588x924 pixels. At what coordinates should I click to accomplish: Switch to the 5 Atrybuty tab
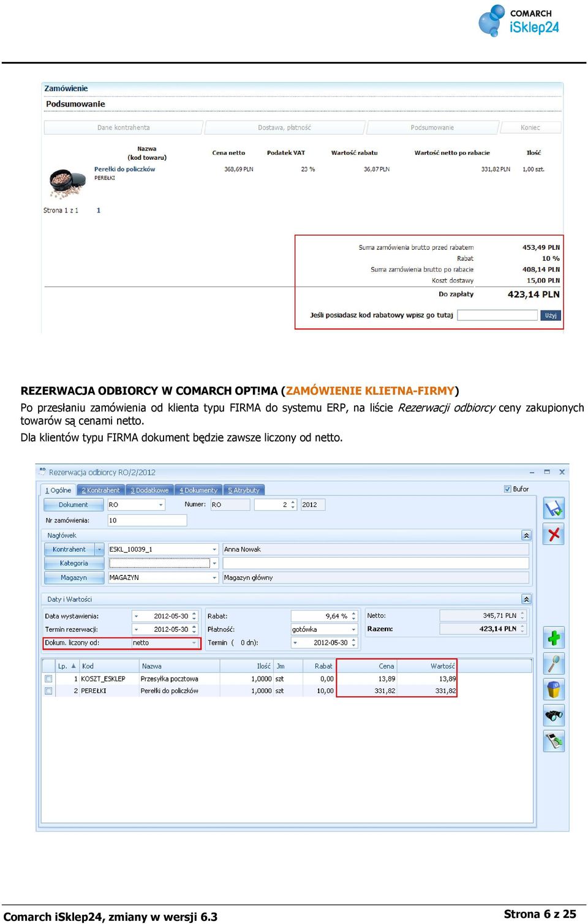click(244, 490)
